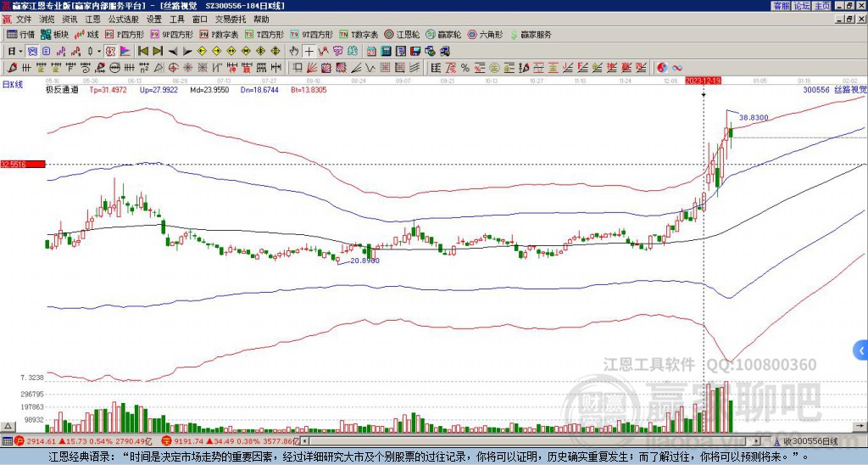Step chart right with black arrow

[x=187, y=52]
